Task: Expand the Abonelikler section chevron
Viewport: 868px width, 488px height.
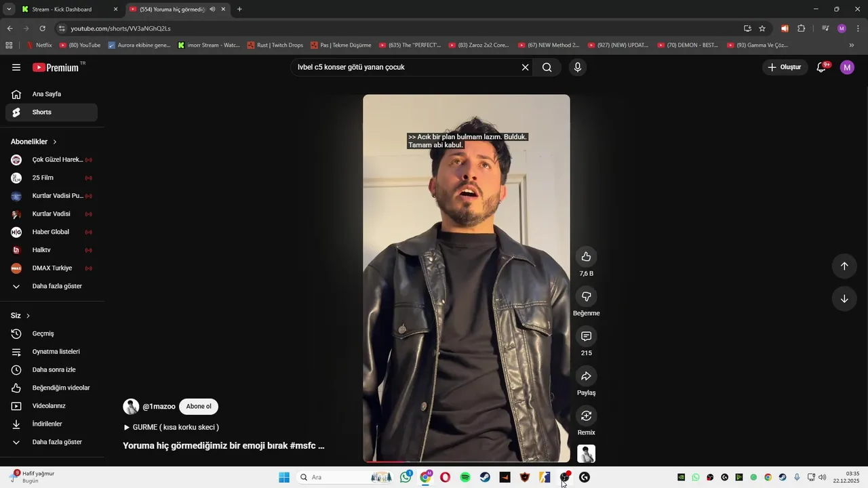Action: click(55, 142)
